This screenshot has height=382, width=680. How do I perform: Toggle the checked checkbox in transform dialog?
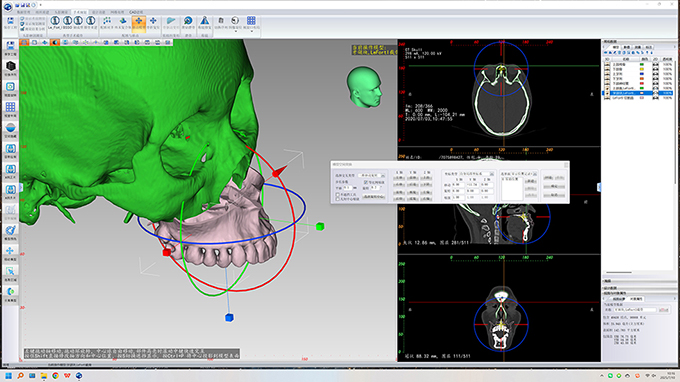tap(366, 182)
